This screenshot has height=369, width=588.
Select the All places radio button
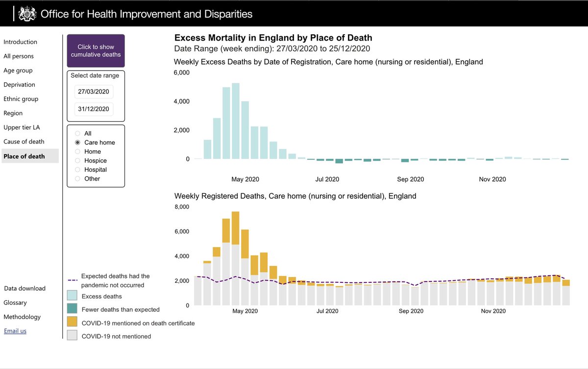77,134
